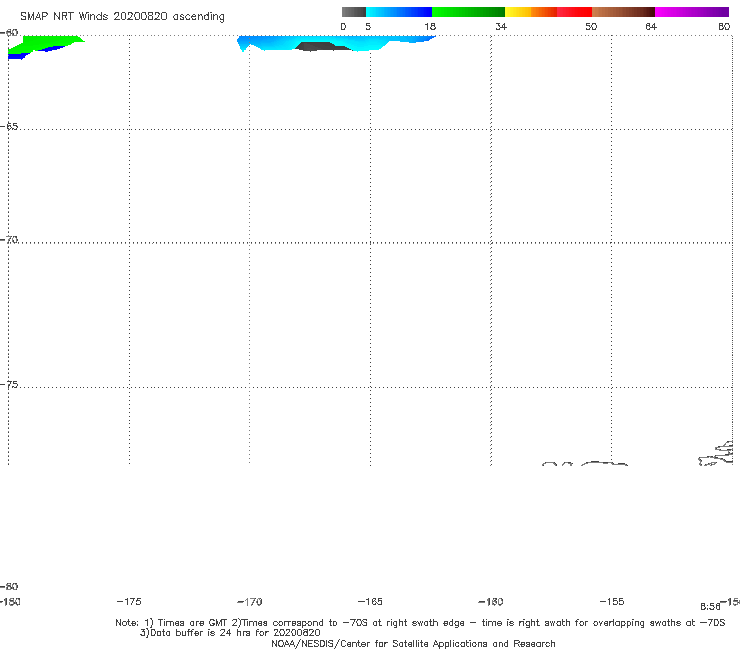Click the longitude label "-170"
This screenshot has width=740, height=650.
coord(250,602)
